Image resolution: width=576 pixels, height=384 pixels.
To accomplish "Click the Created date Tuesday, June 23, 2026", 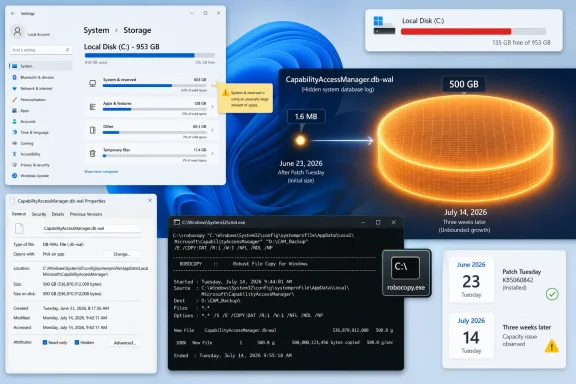I will tap(76, 308).
